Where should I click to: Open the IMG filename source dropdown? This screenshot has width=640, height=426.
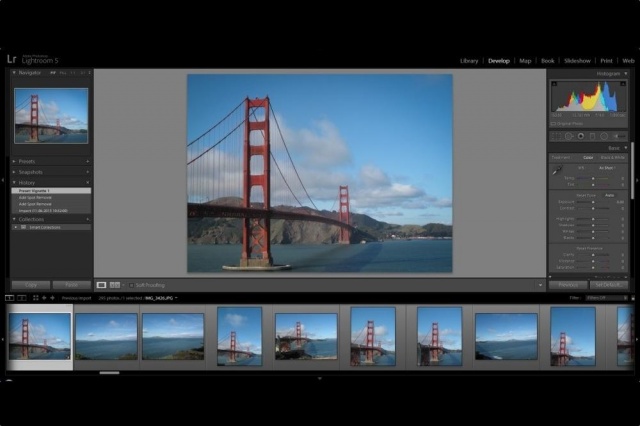(x=161, y=298)
